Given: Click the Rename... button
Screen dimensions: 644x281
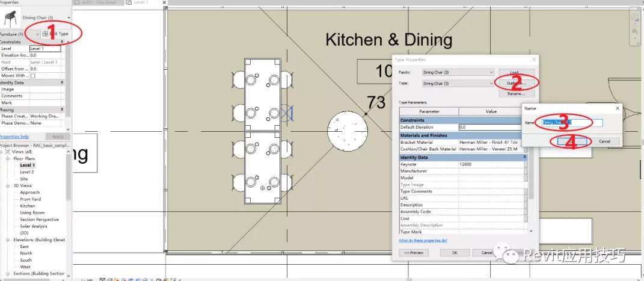Looking at the screenshot, I should click(517, 94).
